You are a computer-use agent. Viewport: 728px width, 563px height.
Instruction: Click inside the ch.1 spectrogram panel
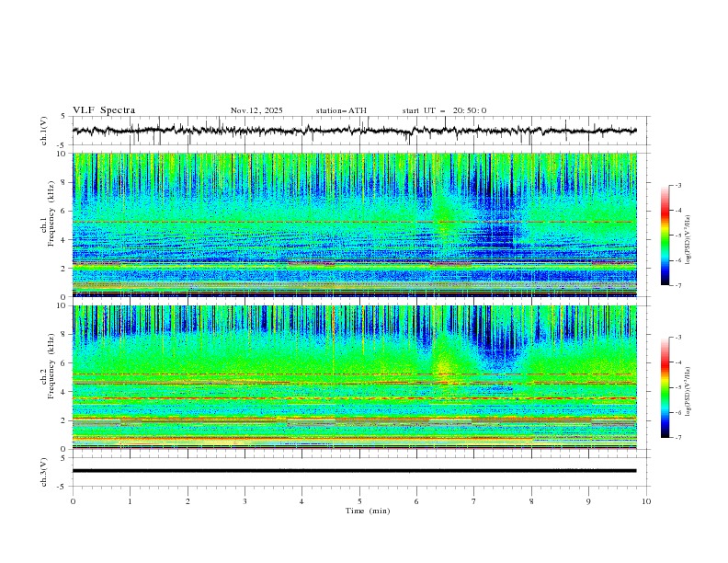coord(354,224)
